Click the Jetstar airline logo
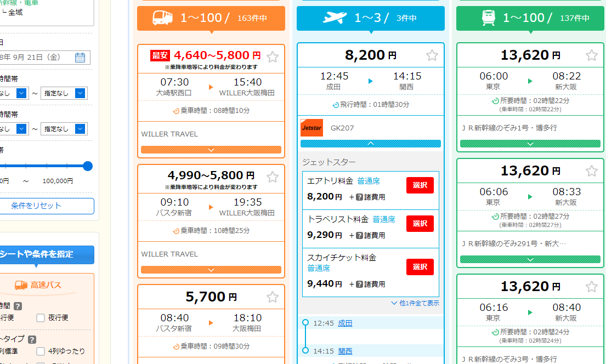 [x=312, y=128]
